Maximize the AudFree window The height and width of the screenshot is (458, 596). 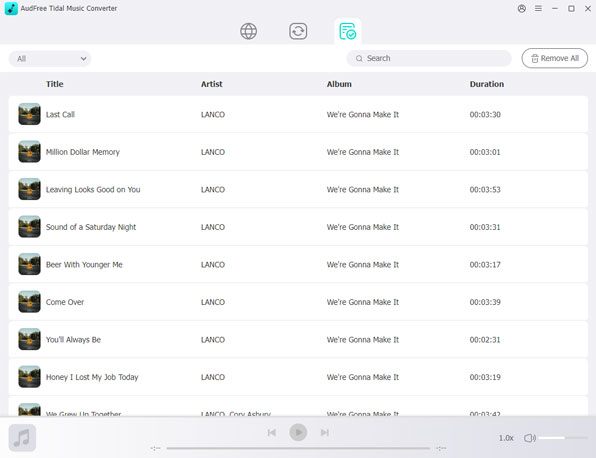tap(571, 8)
